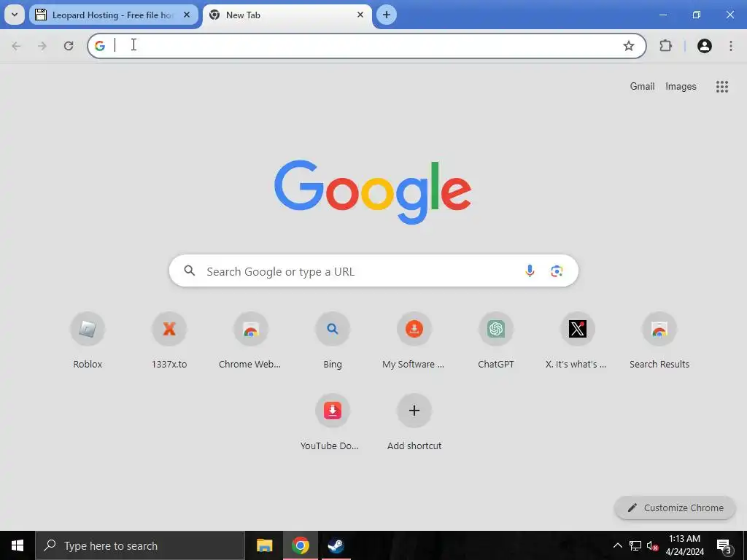Open the Chrome profile avatar

tap(705, 46)
